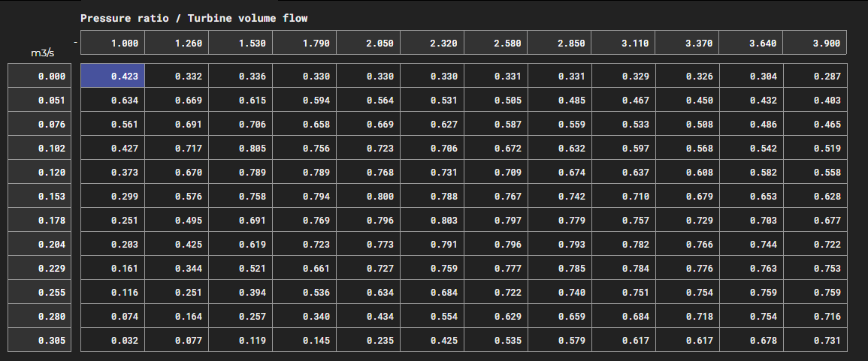Click the 2.050 pressure ratio column header
The height and width of the screenshot is (361, 868).
coord(368,43)
